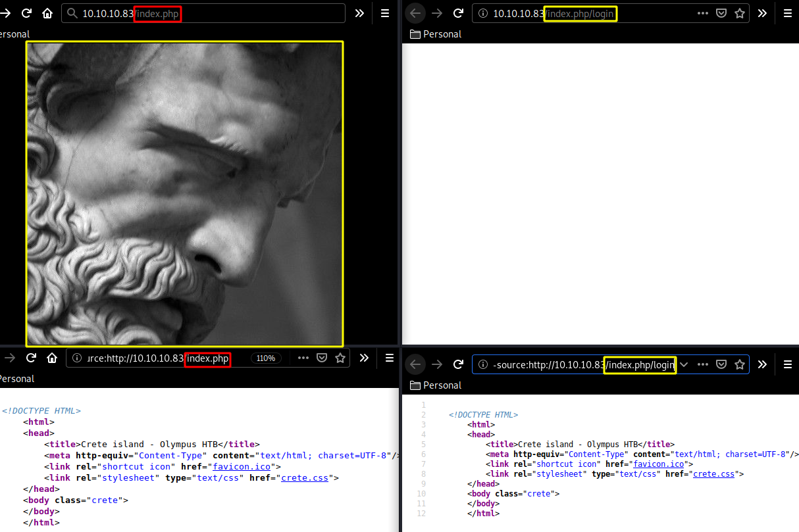Bookmark the blank index.php/login page with star
The image size is (799, 532).
click(740, 13)
